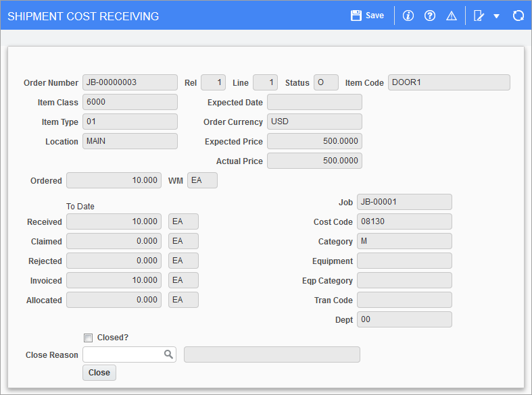Click the Category field M
The width and height of the screenshot is (532, 395).
pos(404,241)
